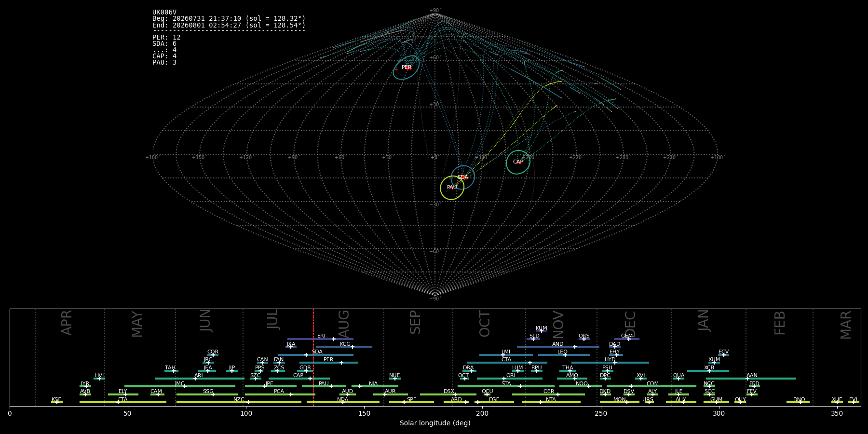This screenshot has width=868, height=434.
Task: Select the ORS shower bar in timeline
Action: (584, 339)
